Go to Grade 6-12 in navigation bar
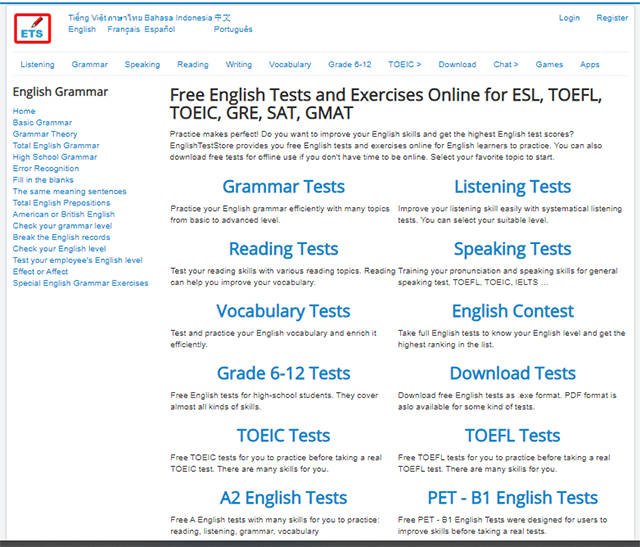 point(350,64)
